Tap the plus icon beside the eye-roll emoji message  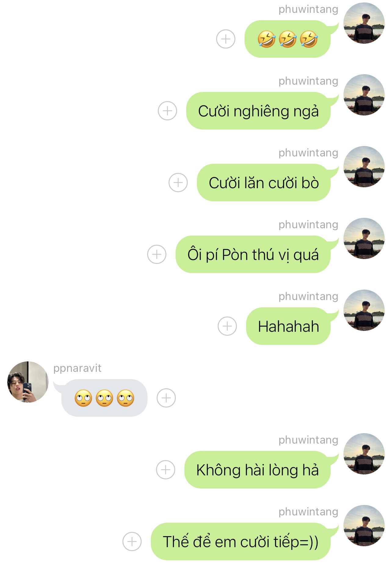pyautogui.click(x=166, y=398)
